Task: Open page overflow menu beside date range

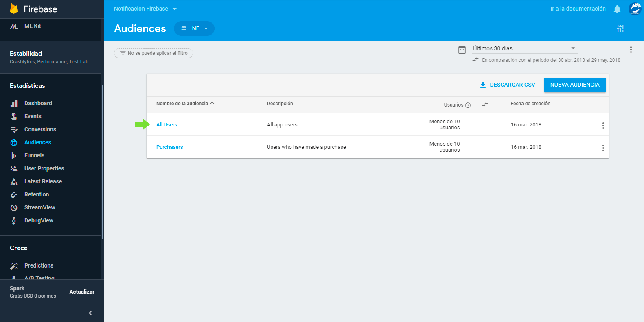Action: [x=631, y=50]
